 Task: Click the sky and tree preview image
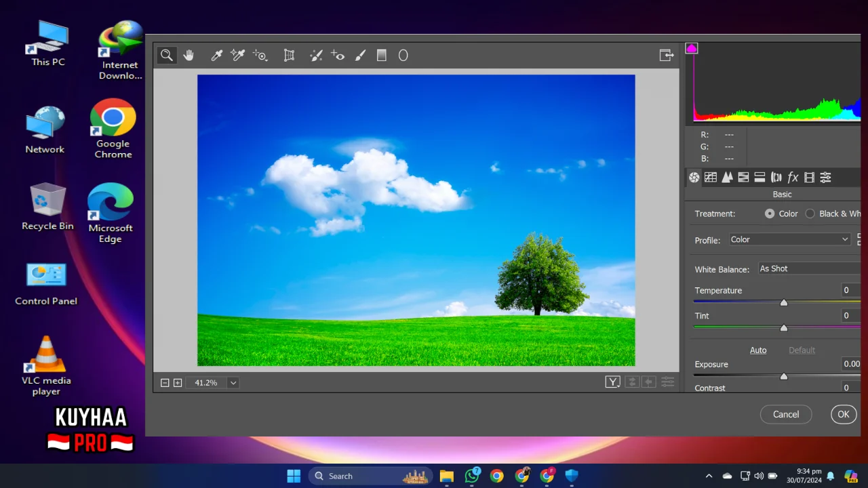click(x=416, y=220)
